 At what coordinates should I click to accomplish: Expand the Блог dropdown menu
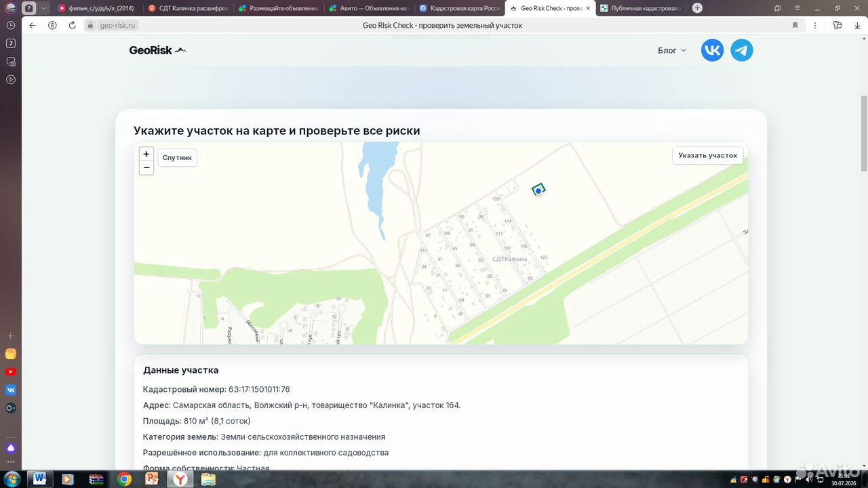tap(672, 50)
